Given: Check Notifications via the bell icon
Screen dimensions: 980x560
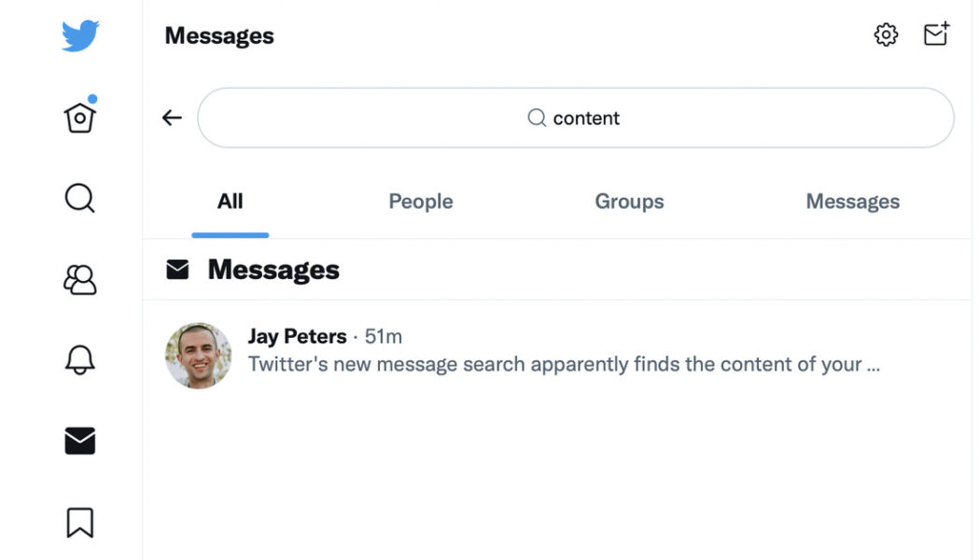Looking at the screenshot, I should (79, 360).
